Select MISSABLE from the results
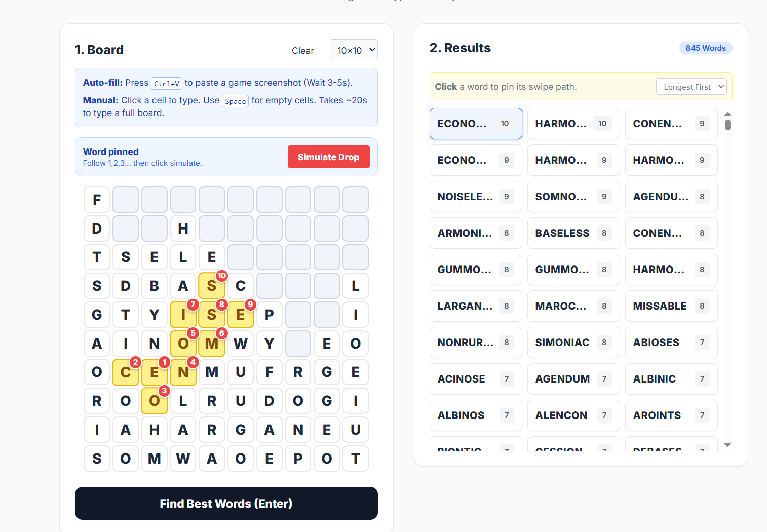The image size is (767, 532). tap(671, 306)
